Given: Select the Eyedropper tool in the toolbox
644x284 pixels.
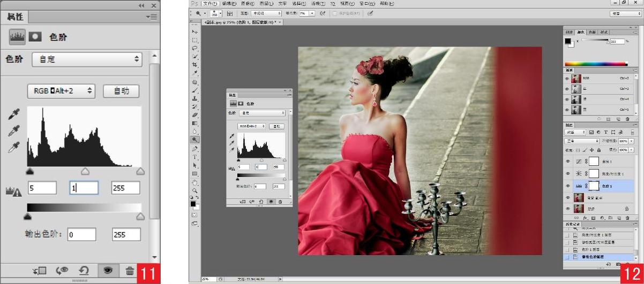Looking at the screenshot, I should [x=195, y=73].
